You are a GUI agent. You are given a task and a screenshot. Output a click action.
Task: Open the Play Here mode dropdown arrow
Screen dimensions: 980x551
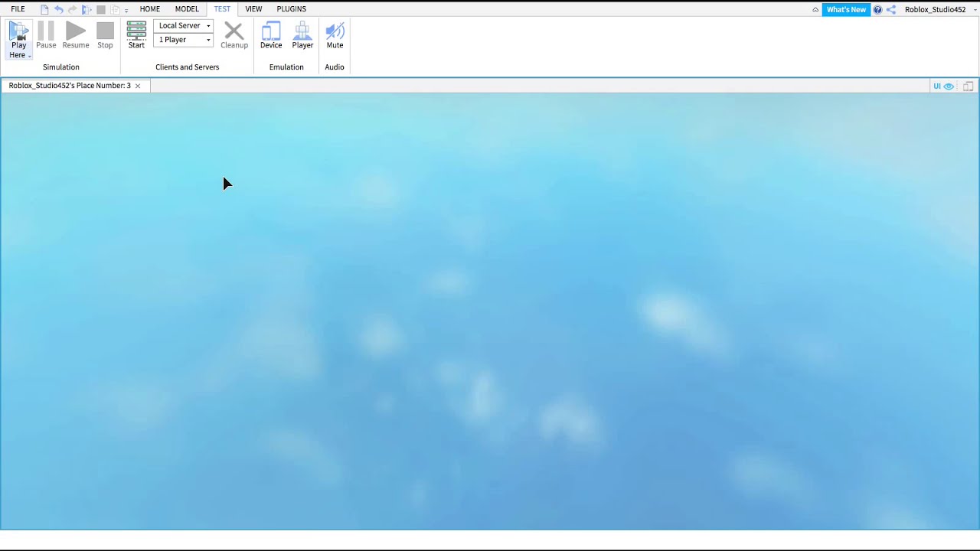coord(29,56)
